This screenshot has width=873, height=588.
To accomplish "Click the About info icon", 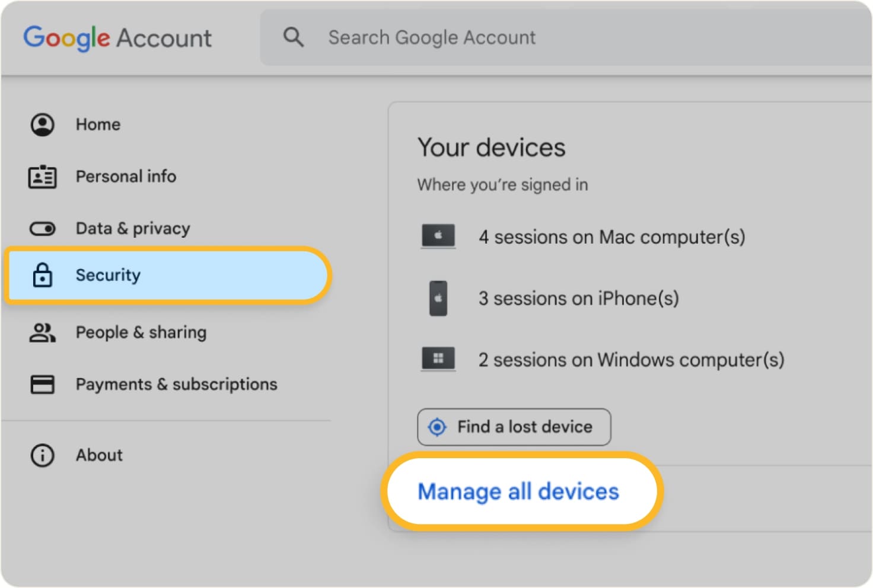I will click(42, 455).
